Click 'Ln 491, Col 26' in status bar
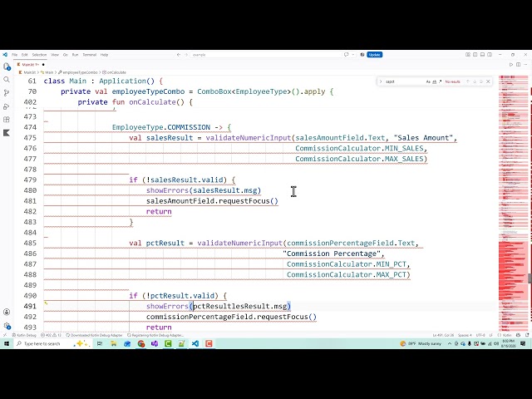The image size is (532, 399). click(443, 335)
